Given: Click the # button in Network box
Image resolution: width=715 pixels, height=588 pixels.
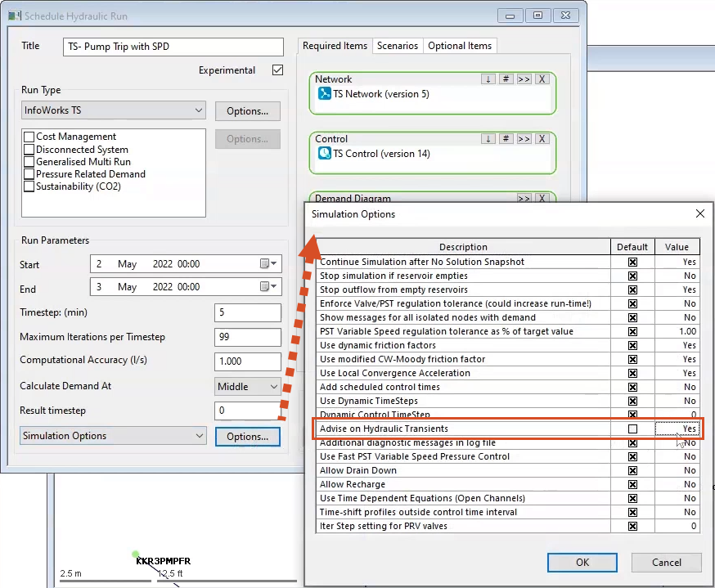Looking at the screenshot, I should (x=506, y=79).
